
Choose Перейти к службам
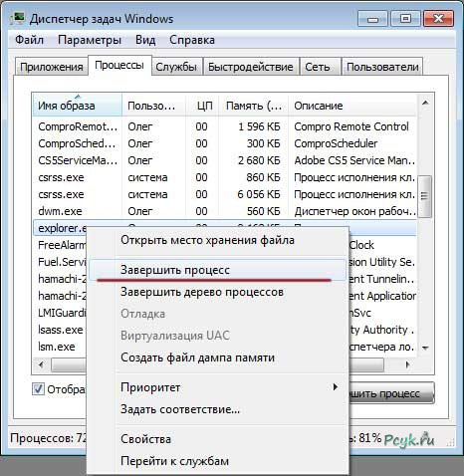click(217, 461)
